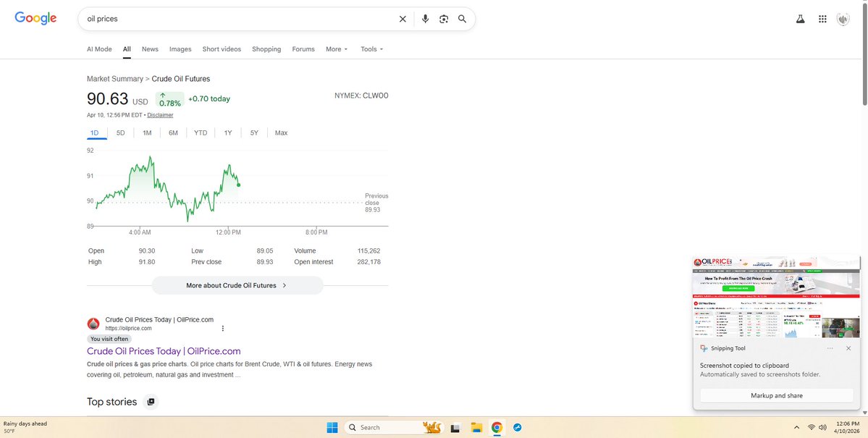Switch to Short videos tab
The width and height of the screenshot is (868, 438).
[222, 49]
